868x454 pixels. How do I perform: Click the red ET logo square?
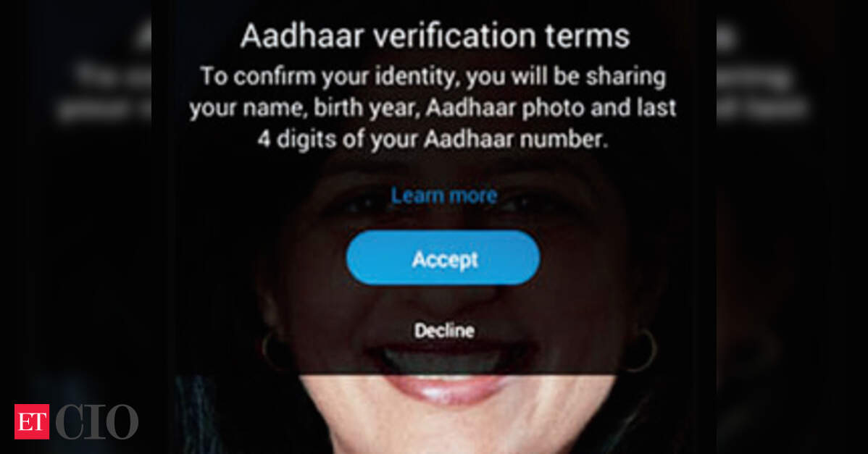32,421
